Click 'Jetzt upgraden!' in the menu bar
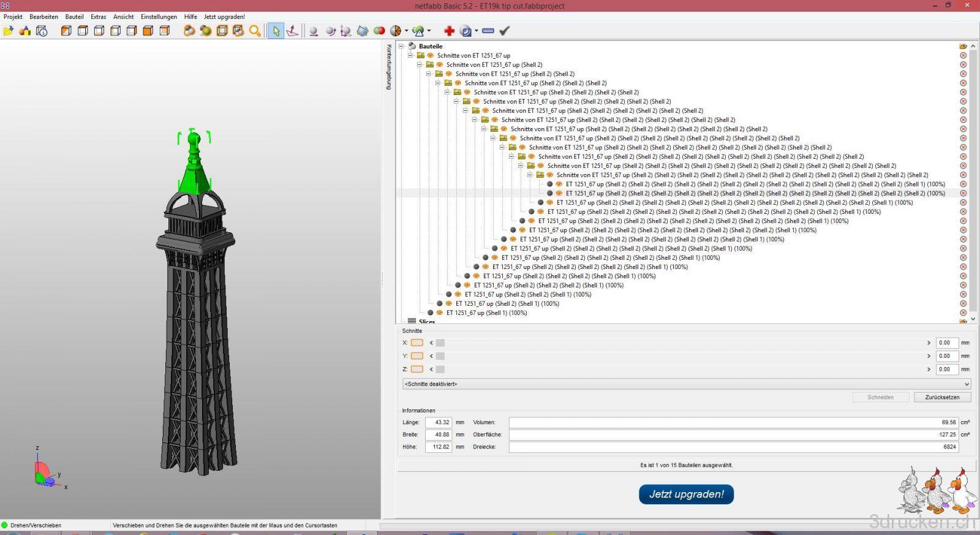 (x=224, y=17)
